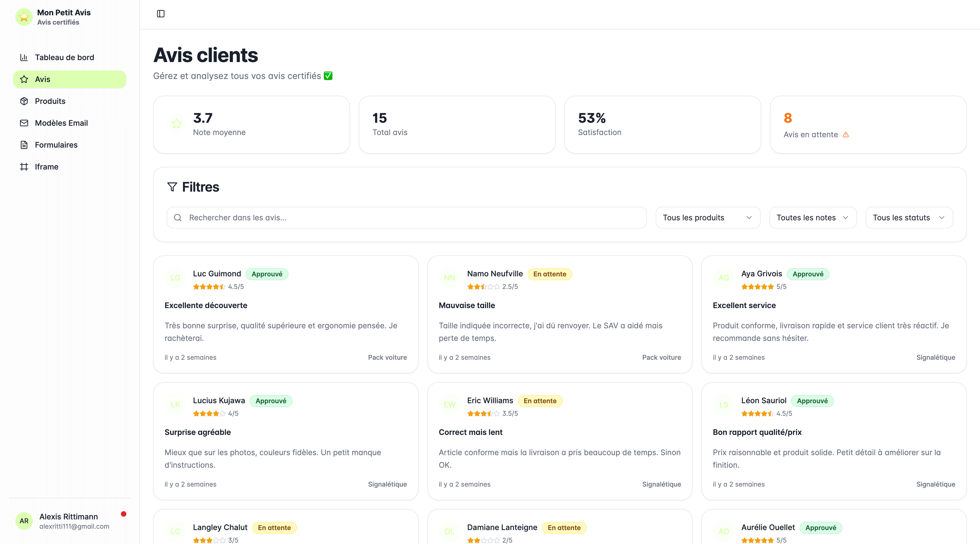Click the star rating on Aya Grivois review

(757, 287)
